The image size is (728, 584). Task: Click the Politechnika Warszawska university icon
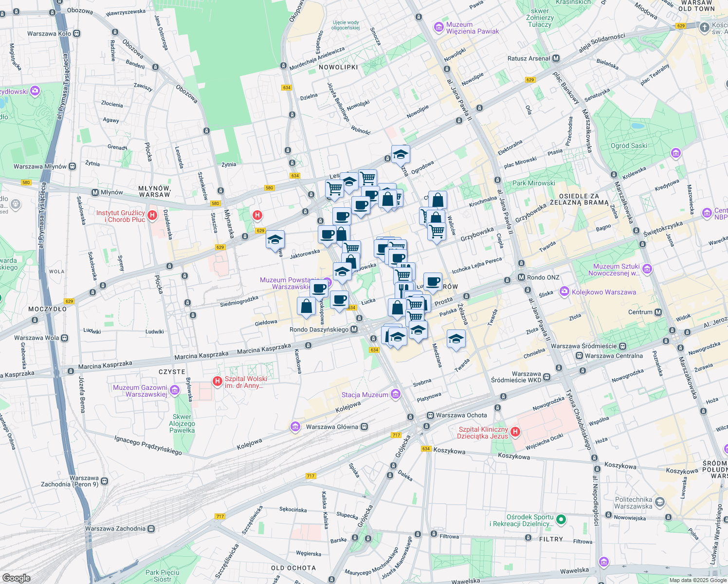[x=659, y=502]
